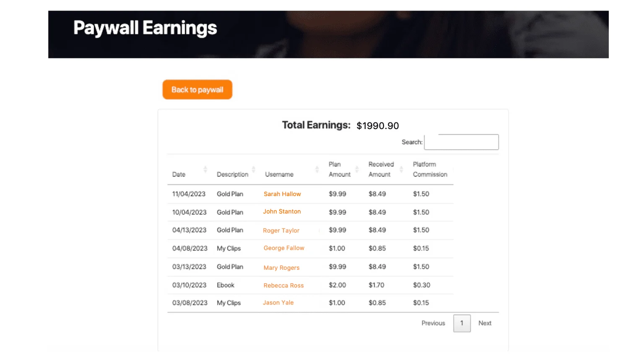The image size is (644, 362).
Task: Select page 1 in pagination
Action: [x=462, y=323]
